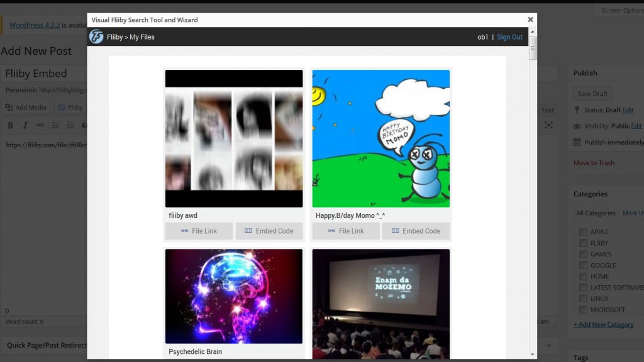Click the fliiby.com URL in editor body

46,145
